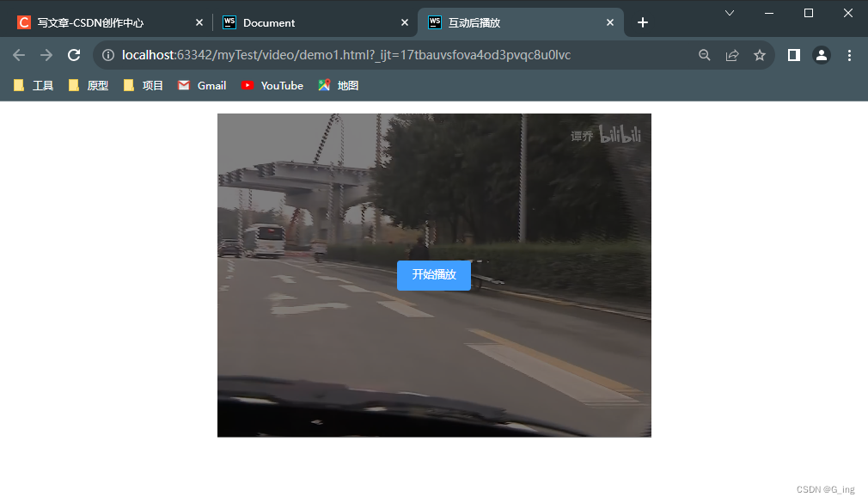View site information icon in address bar
Viewport: 868px width, 503px height.
[x=108, y=55]
